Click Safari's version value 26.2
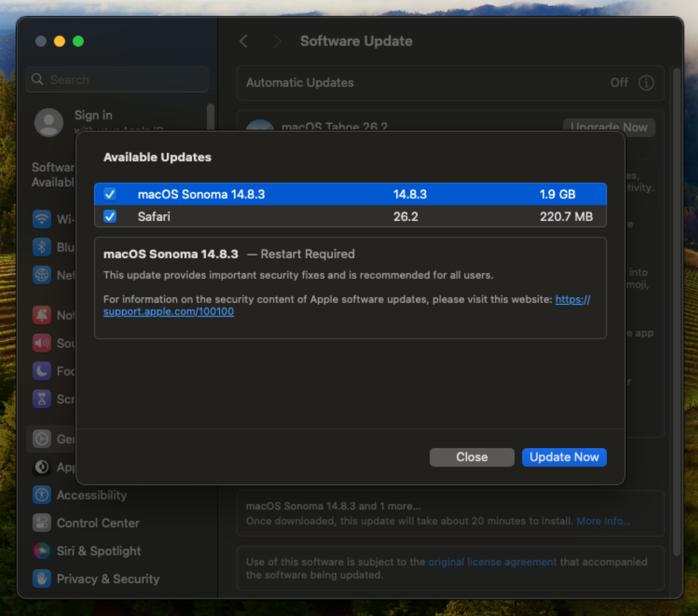This screenshot has height=616, width=698. pos(406,217)
